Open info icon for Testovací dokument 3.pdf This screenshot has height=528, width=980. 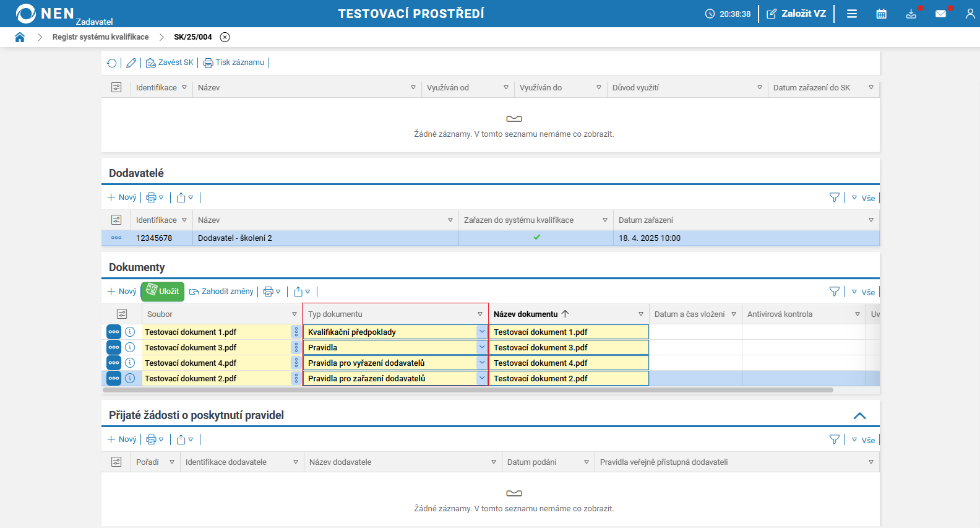pyautogui.click(x=130, y=347)
